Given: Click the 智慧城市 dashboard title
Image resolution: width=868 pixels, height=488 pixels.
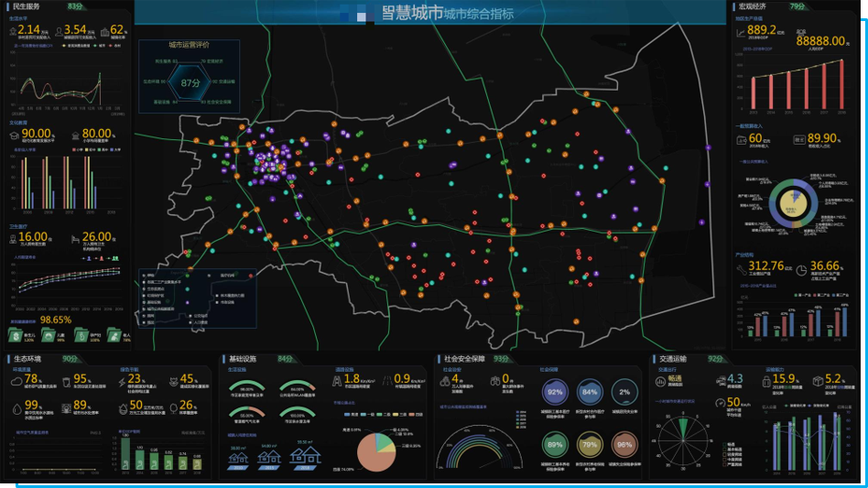Looking at the screenshot, I should [x=411, y=13].
